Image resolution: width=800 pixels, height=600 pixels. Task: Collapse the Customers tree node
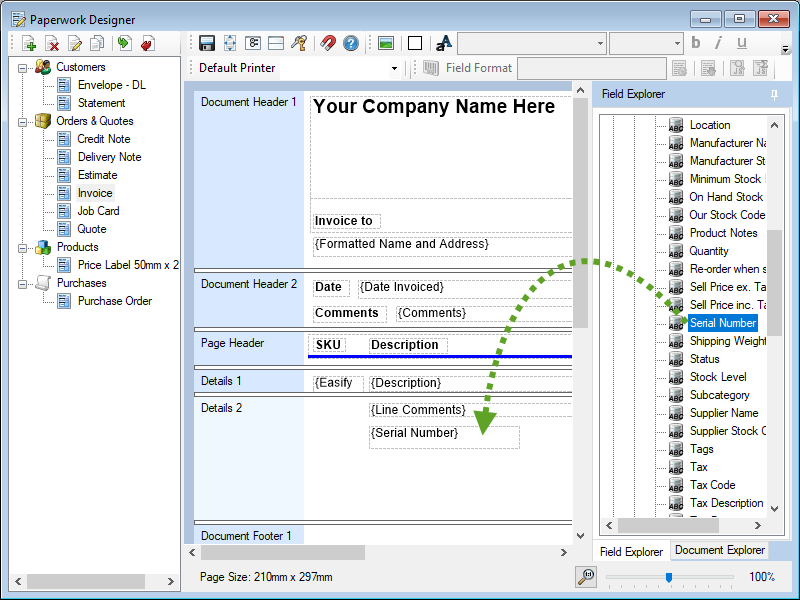[23, 67]
